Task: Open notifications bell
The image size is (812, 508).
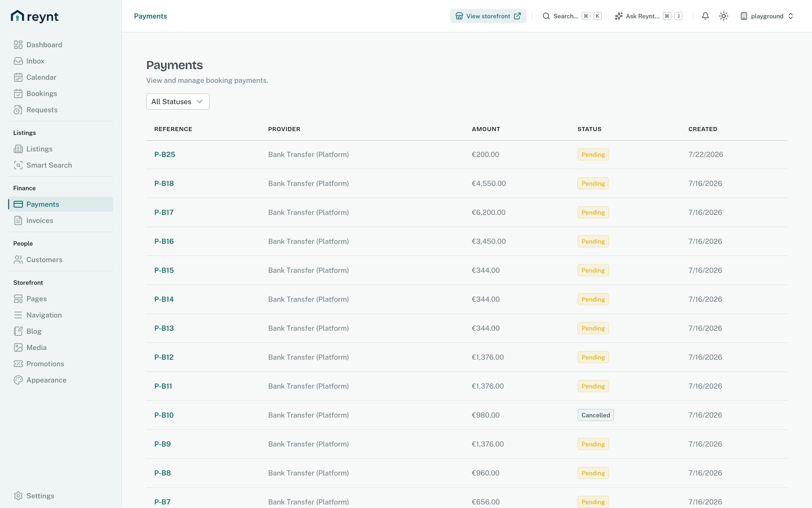Action: click(705, 16)
